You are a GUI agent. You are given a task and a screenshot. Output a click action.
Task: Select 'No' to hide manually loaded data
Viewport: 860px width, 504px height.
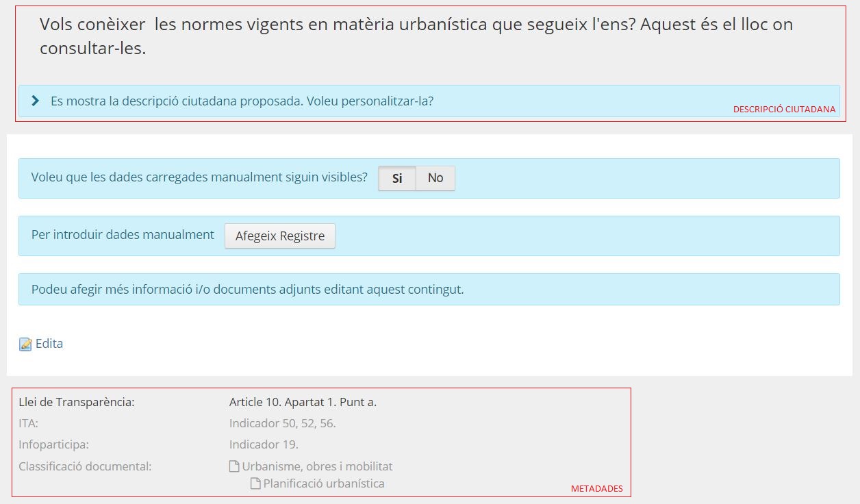(435, 178)
